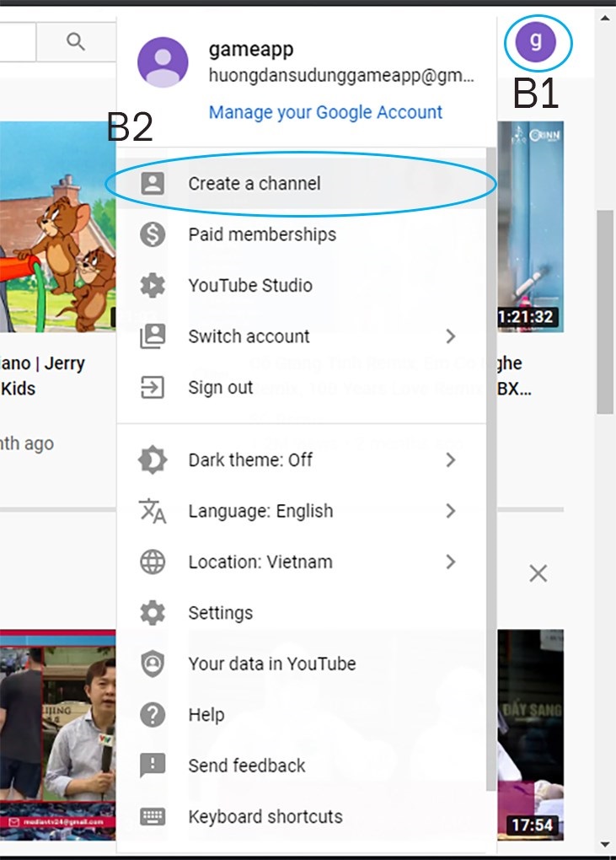616x860 pixels.
Task: Click Manage your Google Account link
Action: [325, 112]
